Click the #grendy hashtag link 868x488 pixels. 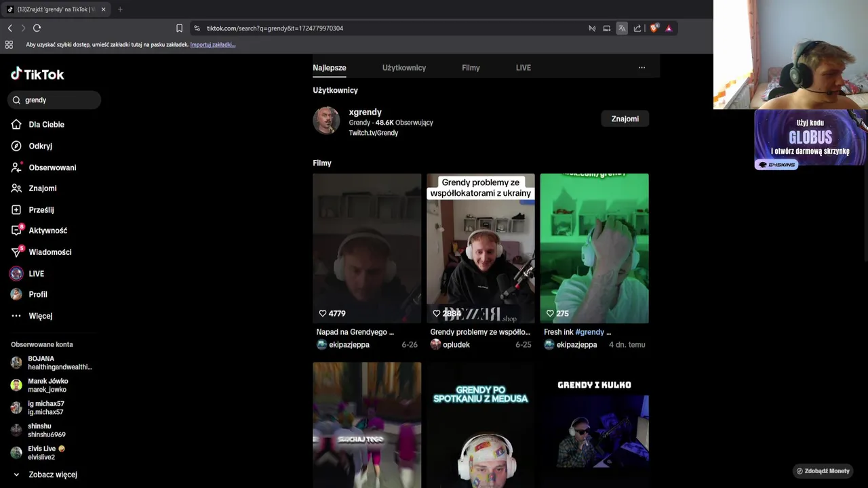pos(589,332)
